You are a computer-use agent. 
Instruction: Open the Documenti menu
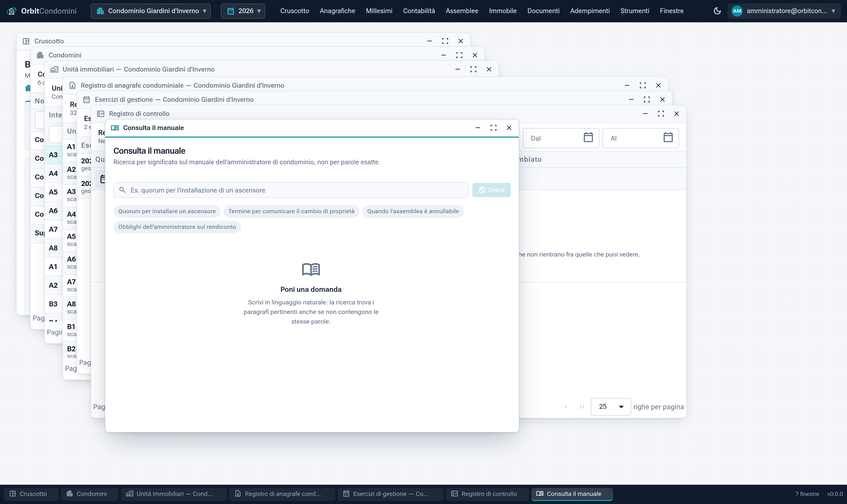(x=543, y=11)
